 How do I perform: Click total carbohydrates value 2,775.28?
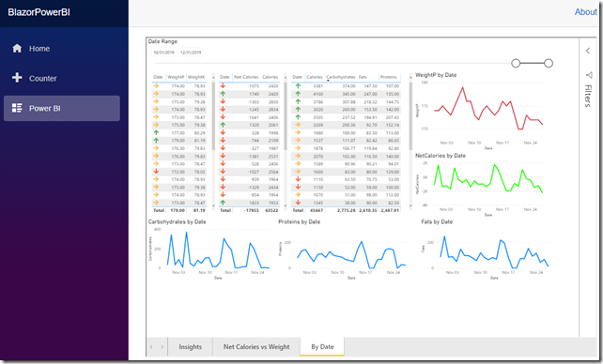point(346,210)
